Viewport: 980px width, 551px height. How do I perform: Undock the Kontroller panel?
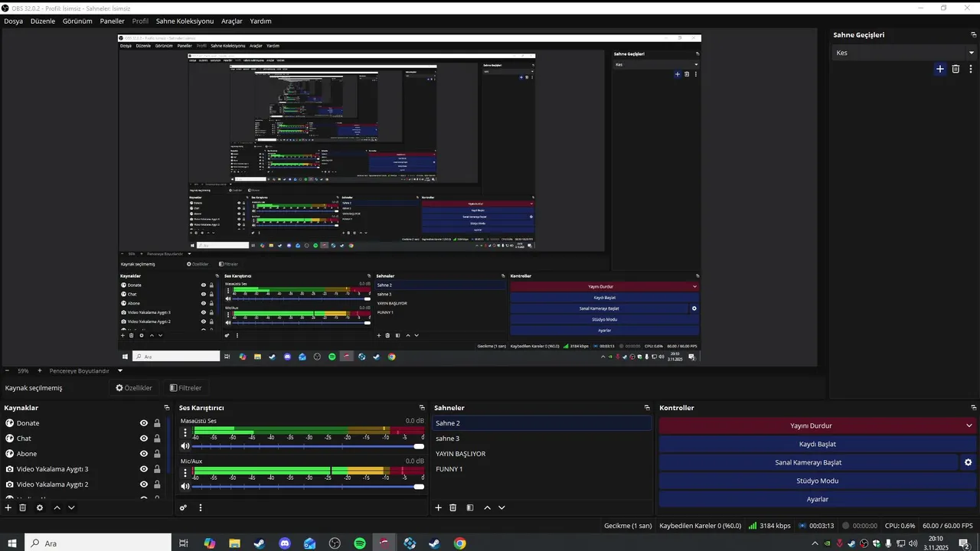[x=974, y=408]
